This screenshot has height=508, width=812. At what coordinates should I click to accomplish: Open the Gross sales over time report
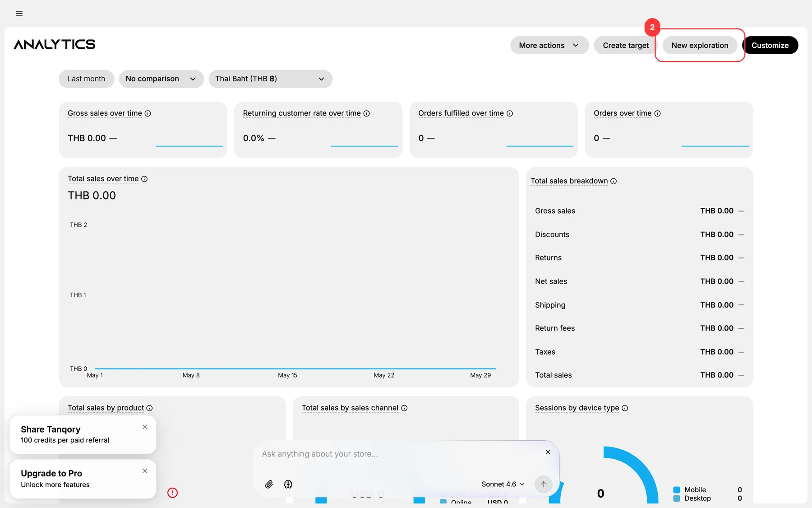105,113
